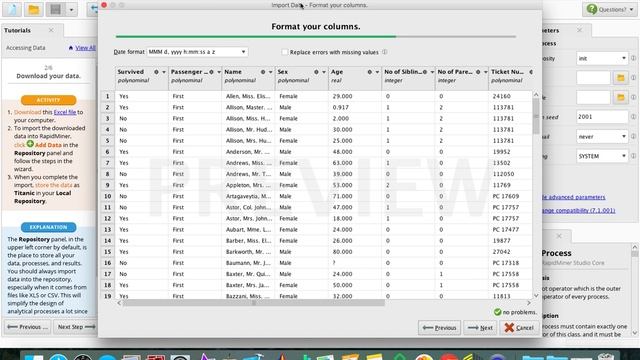
Task: Cancel the import data wizard
Action: 519,327
